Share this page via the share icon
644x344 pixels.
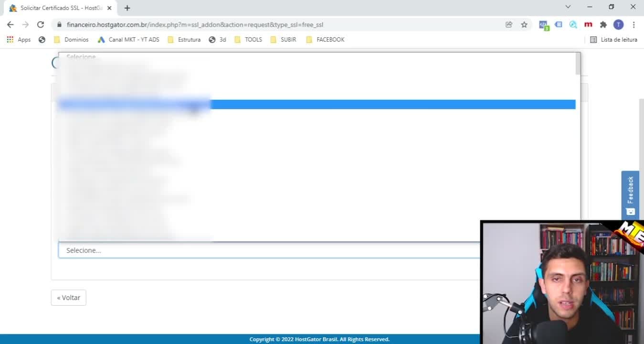(509, 24)
